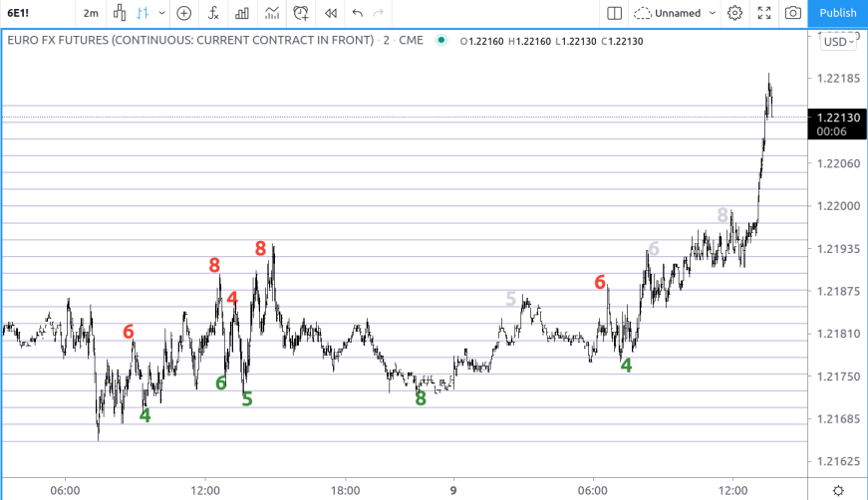Create an alert with the clock icon

pos(301,13)
